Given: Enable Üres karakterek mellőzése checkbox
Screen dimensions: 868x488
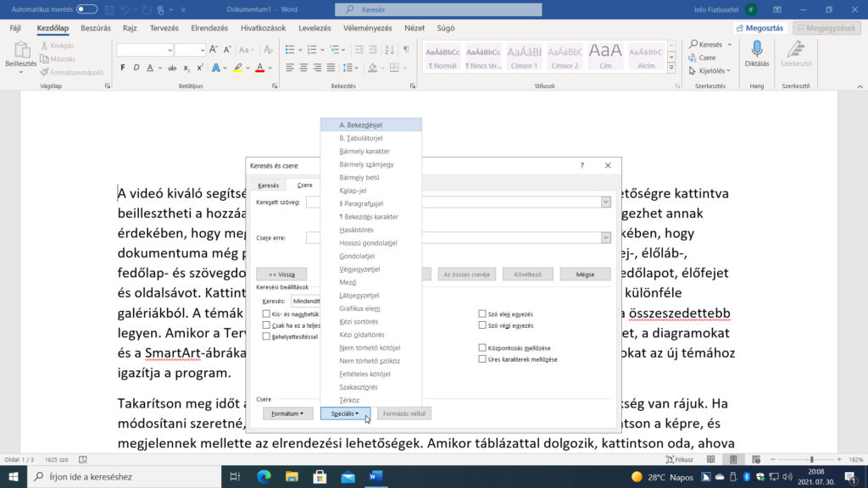Looking at the screenshot, I should point(482,359).
